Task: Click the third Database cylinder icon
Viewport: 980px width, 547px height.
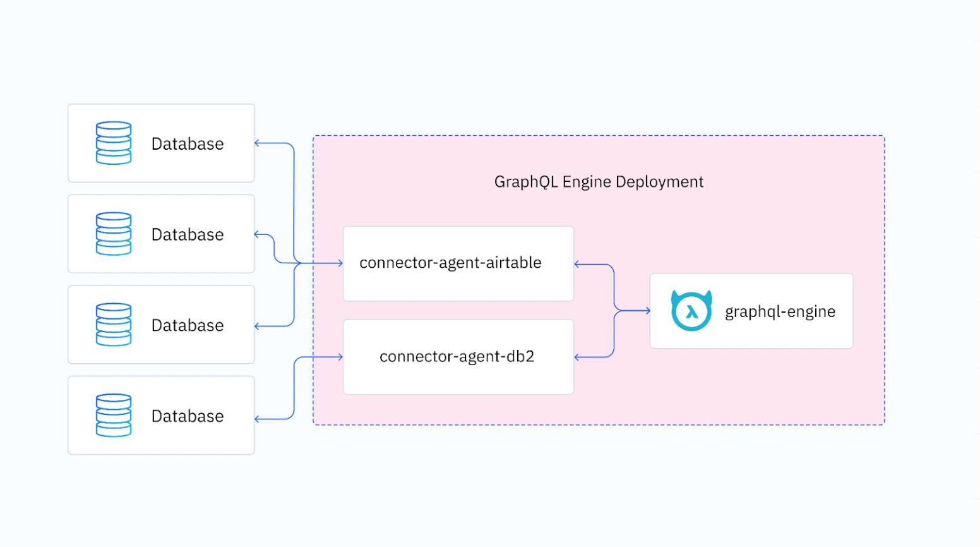Action: 112,325
